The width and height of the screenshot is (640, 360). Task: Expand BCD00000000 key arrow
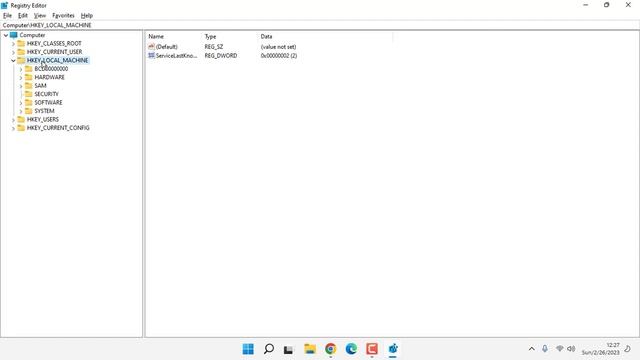(x=21, y=69)
